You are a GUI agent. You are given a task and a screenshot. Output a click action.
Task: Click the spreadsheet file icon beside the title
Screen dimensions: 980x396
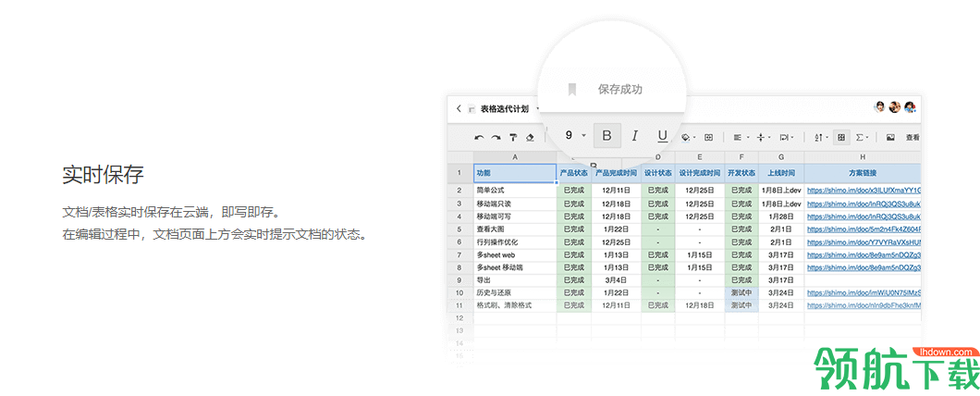472,109
